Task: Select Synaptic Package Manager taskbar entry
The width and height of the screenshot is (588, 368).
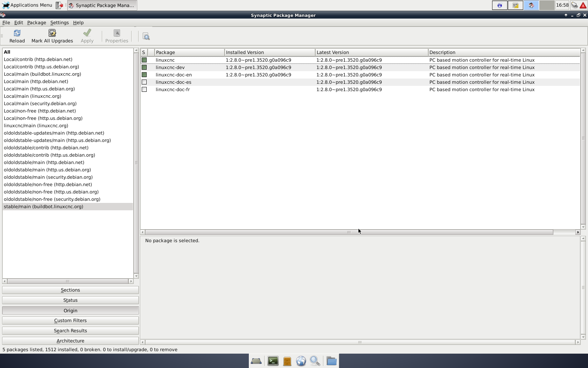Action: [x=102, y=5]
